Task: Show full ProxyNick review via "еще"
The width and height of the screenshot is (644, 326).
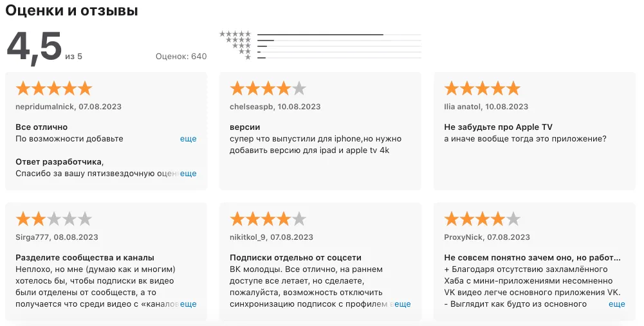Action: pos(616,304)
